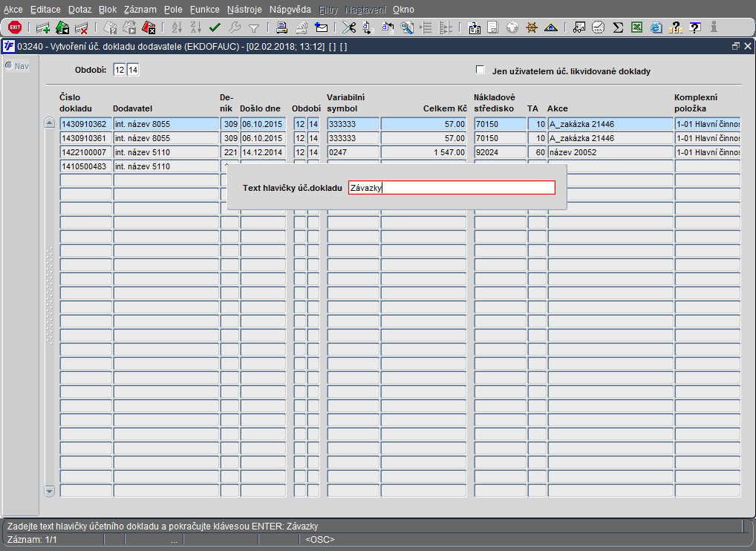Viewport: 756px width, 551px height.
Task: Click date cell '14.12.2014'
Action: (263, 151)
